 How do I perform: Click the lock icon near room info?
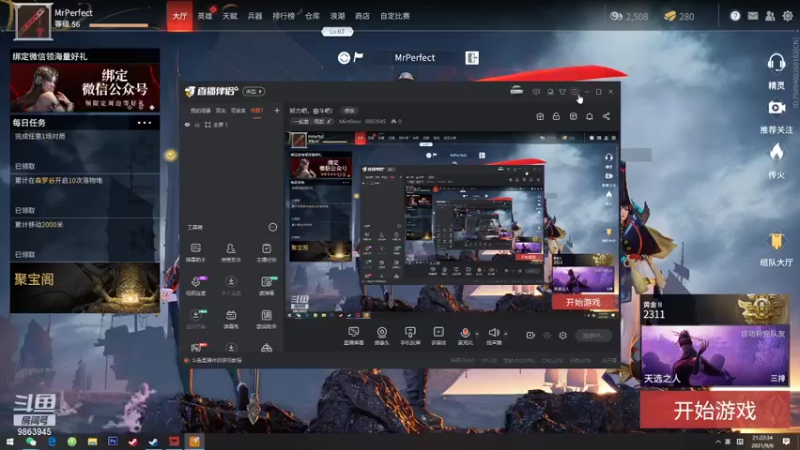(556, 116)
